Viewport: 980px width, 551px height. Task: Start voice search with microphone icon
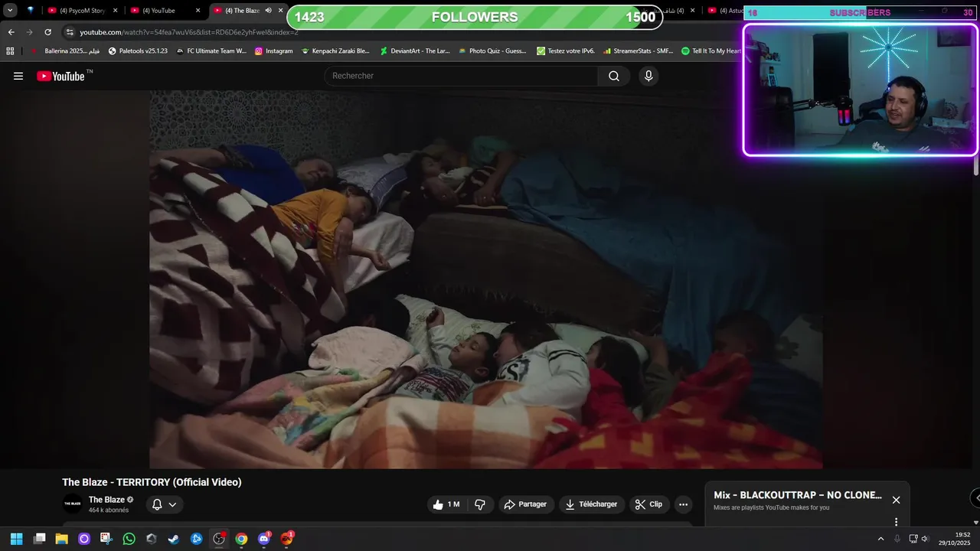pos(648,76)
